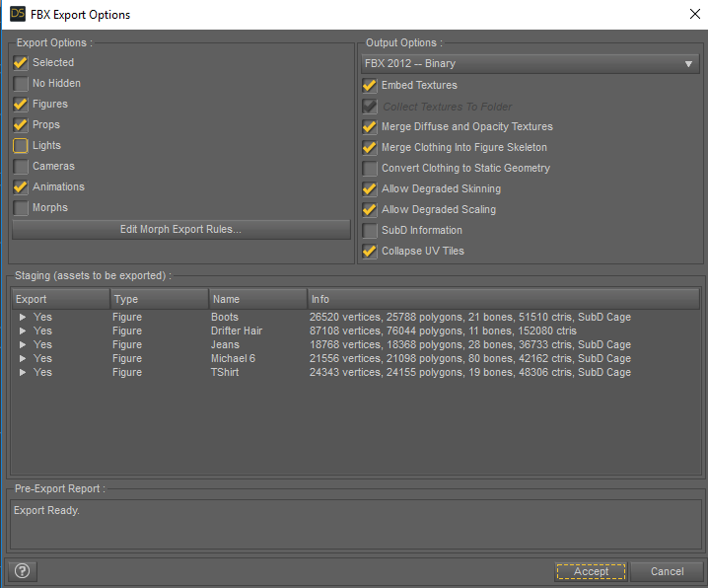Click the DS app logo icon
Screen dimensions: 708x588
[x=18, y=14]
